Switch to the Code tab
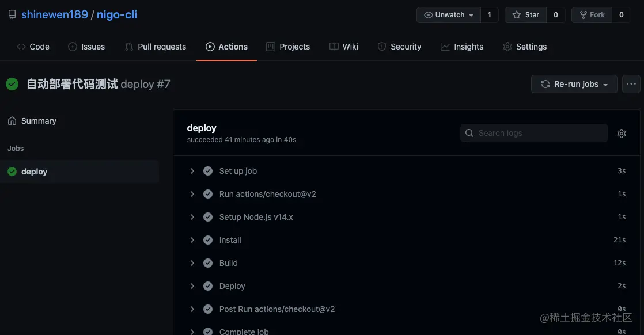The height and width of the screenshot is (335, 644). tap(33, 47)
